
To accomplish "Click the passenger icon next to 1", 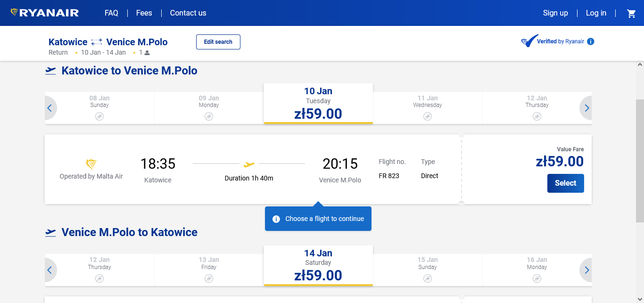I will [147, 53].
